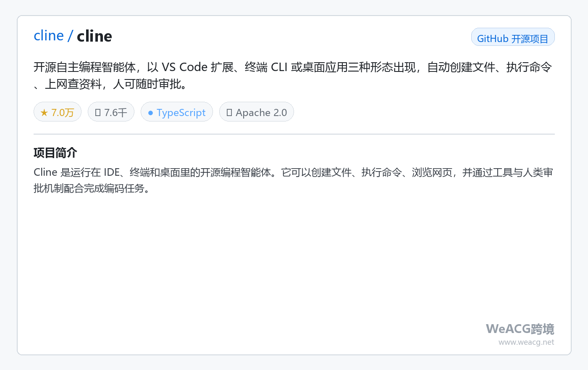Click the star icon beside 7.0万
588x370 pixels.
point(44,113)
